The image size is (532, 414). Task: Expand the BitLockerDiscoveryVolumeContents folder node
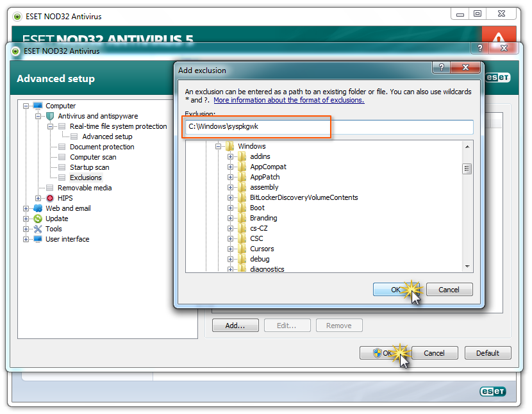pyautogui.click(x=230, y=197)
